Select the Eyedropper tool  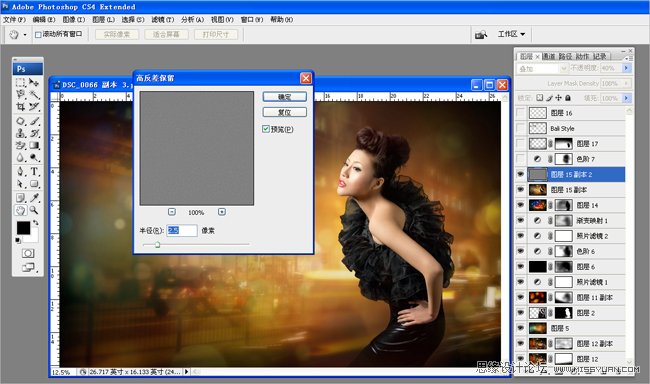[34, 198]
